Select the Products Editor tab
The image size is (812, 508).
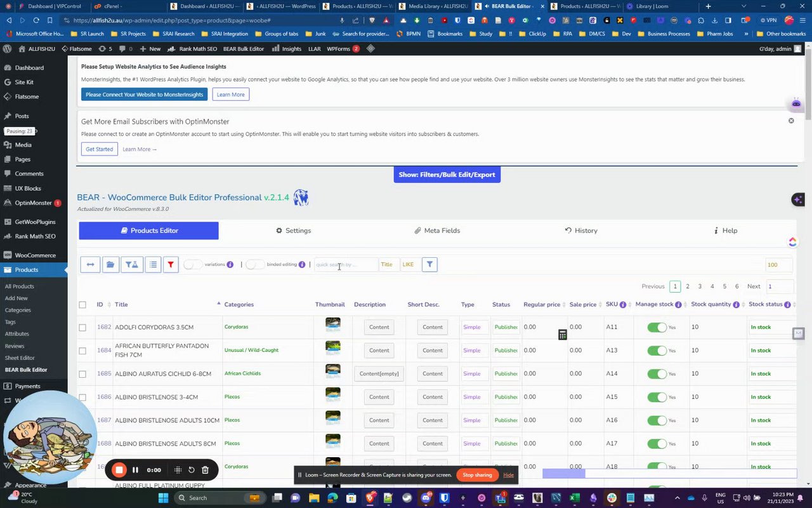(149, 231)
